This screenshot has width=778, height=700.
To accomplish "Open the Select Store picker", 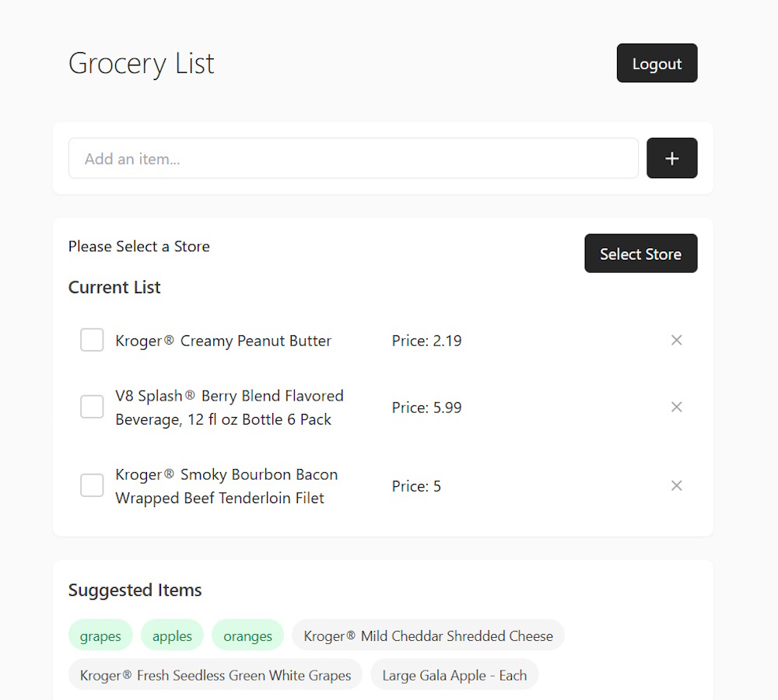I will pos(640,253).
